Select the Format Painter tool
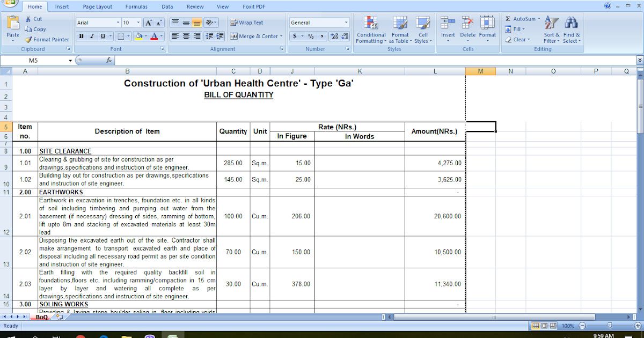 coord(47,39)
